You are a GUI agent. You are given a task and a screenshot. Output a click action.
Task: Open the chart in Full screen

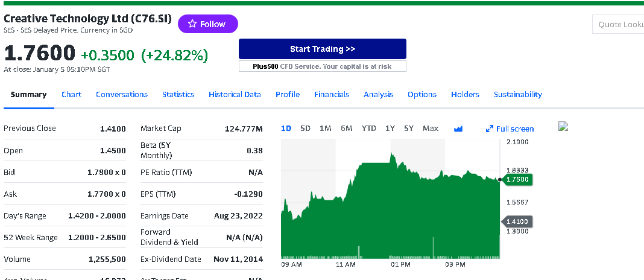click(x=510, y=129)
